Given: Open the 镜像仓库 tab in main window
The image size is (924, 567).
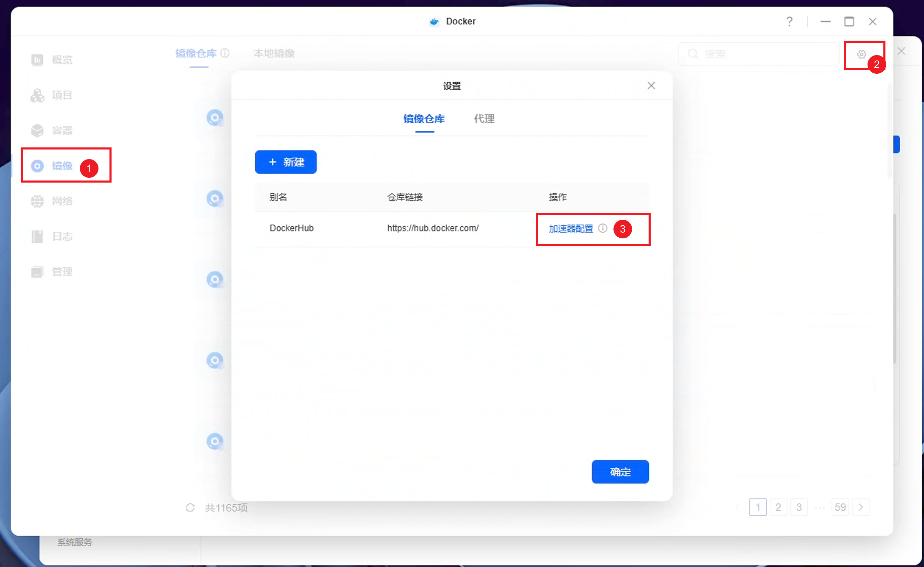Looking at the screenshot, I should 196,53.
